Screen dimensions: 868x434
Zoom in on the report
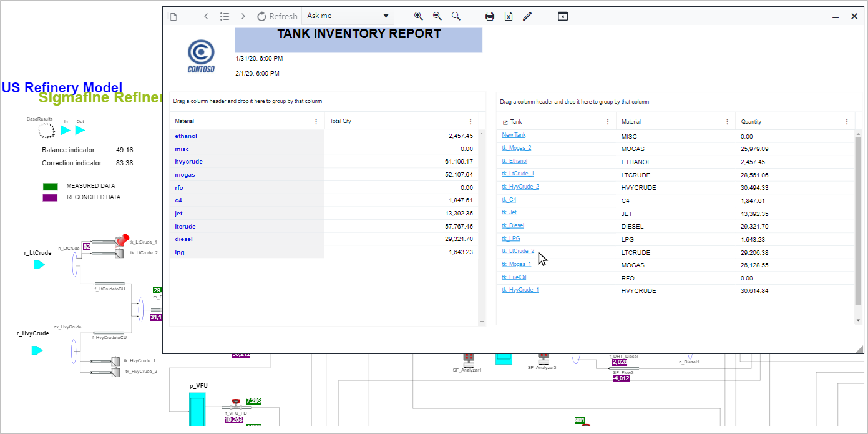tap(419, 16)
